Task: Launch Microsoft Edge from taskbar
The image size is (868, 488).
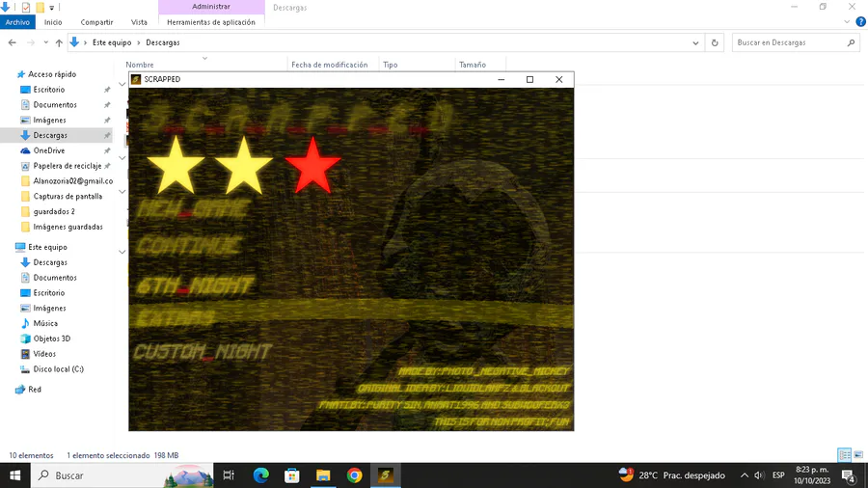Action: tap(260, 475)
